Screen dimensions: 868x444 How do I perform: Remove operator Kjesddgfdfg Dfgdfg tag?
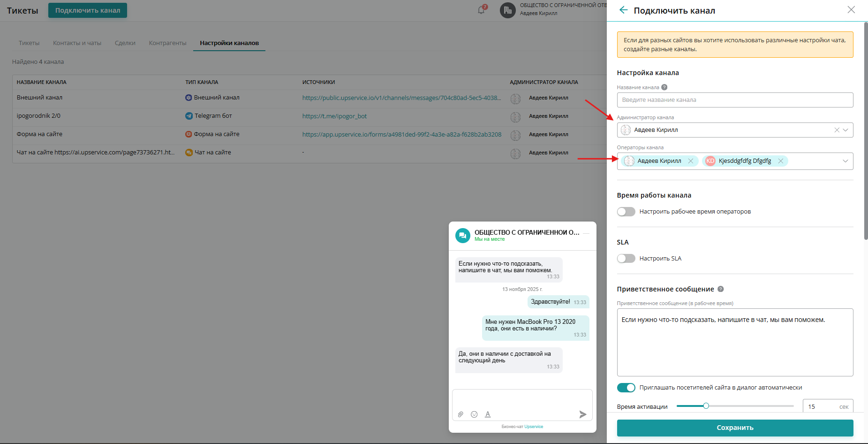click(x=781, y=161)
